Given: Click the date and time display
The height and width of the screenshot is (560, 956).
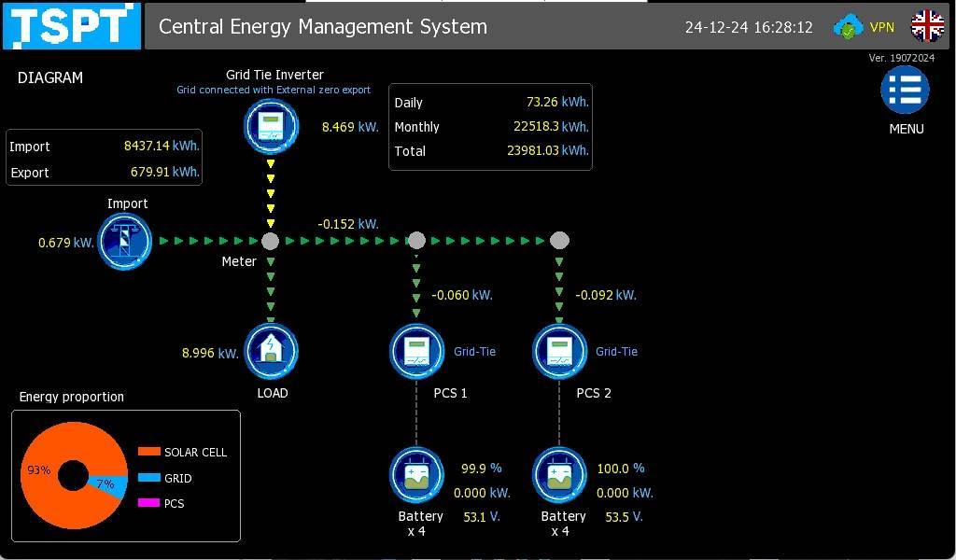Looking at the screenshot, I should pos(749,27).
